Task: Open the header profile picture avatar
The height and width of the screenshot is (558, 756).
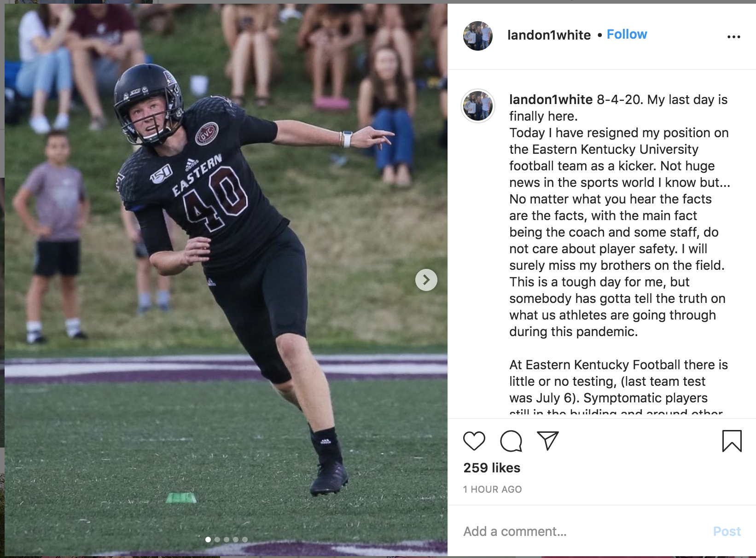Action: (x=478, y=35)
